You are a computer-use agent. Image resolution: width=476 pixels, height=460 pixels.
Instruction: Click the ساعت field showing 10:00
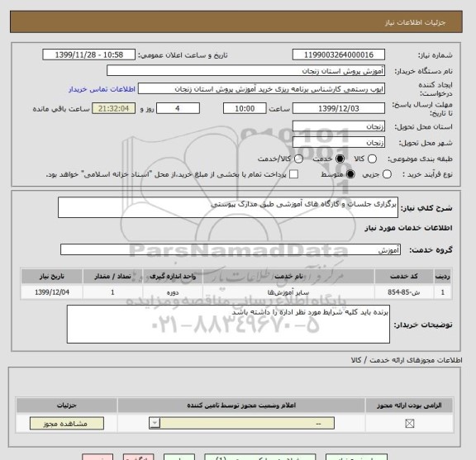point(245,108)
